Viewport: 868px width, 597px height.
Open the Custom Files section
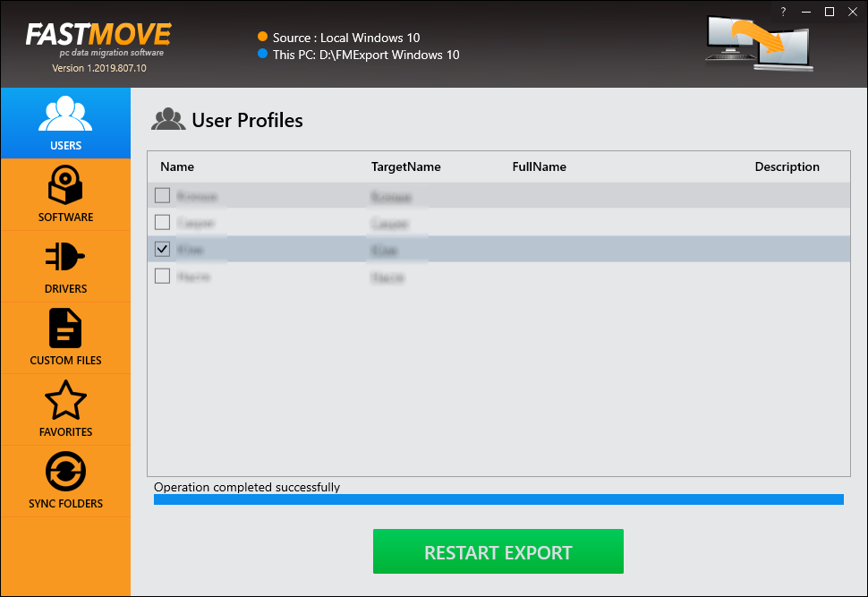65,337
